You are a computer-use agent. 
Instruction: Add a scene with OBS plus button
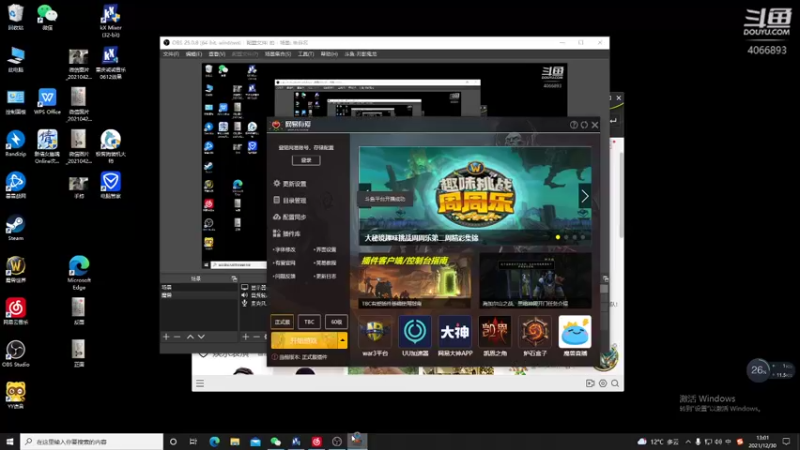pyautogui.click(x=166, y=337)
